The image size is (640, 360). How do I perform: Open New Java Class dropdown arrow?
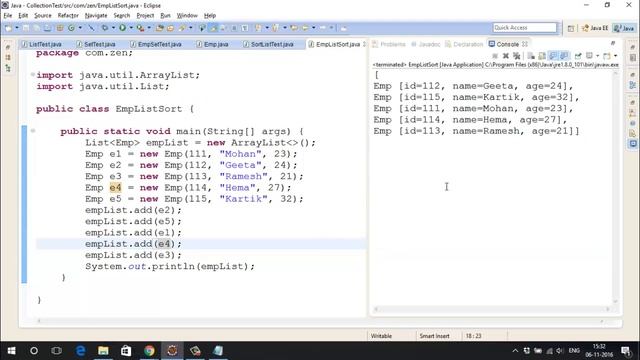pyautogui.click(x=80, y=28)
